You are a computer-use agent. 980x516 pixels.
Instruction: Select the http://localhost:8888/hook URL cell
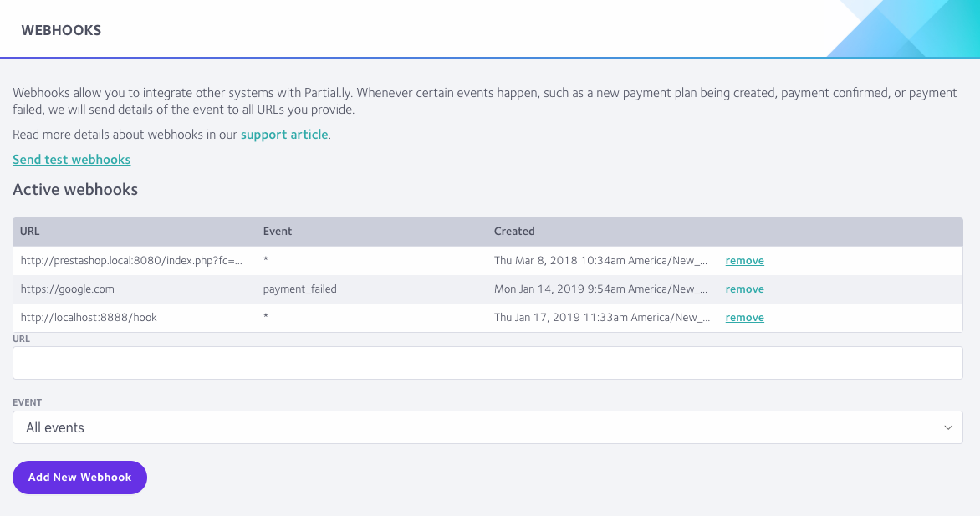point(89,318)
